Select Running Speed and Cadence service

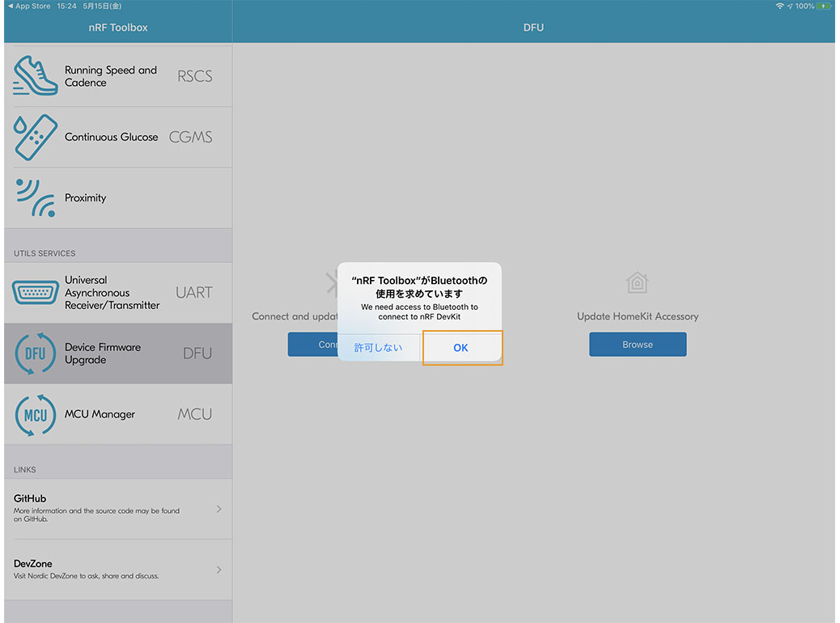[x=118, y=76]
